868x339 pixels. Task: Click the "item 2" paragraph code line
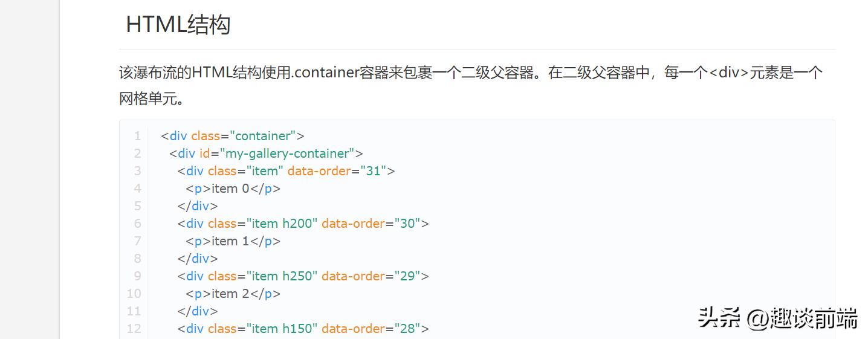(x=233, y=294)
